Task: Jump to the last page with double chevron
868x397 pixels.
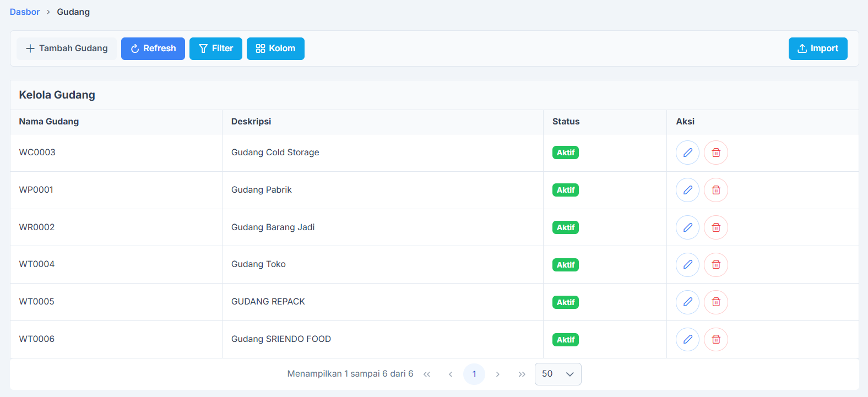Action: pyautogui.click(x=522, y=374)
